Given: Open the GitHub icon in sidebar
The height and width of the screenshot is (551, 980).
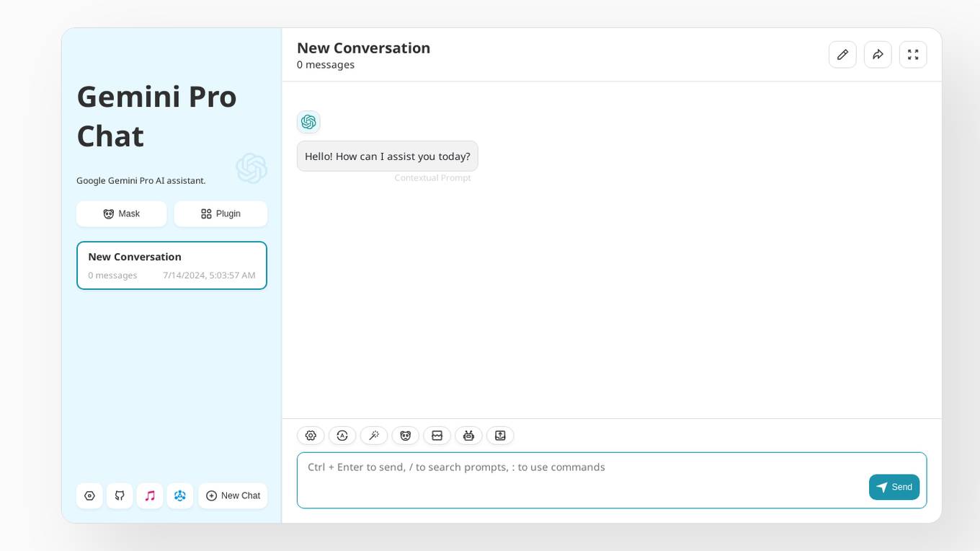Looking at the screenshot, I should point(120,496).
